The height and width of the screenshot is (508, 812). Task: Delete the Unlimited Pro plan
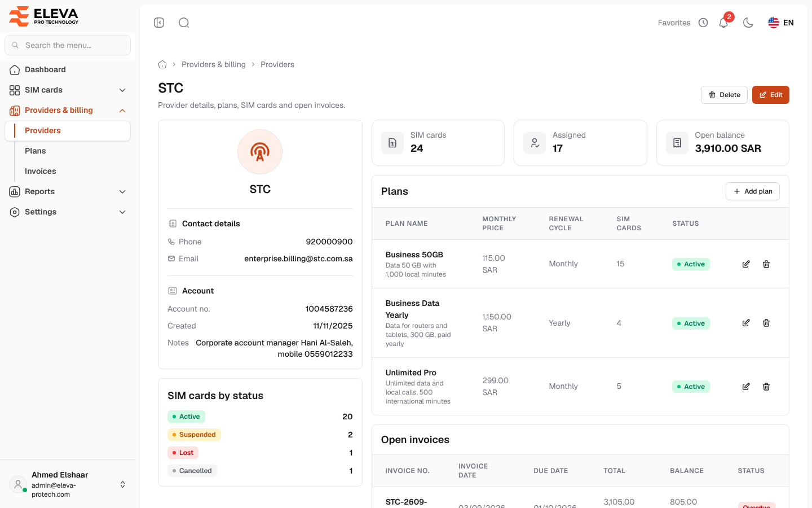(766, 387)
